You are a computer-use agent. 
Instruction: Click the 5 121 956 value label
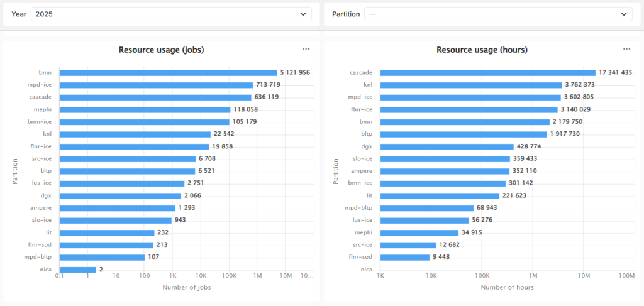(295, 73)
